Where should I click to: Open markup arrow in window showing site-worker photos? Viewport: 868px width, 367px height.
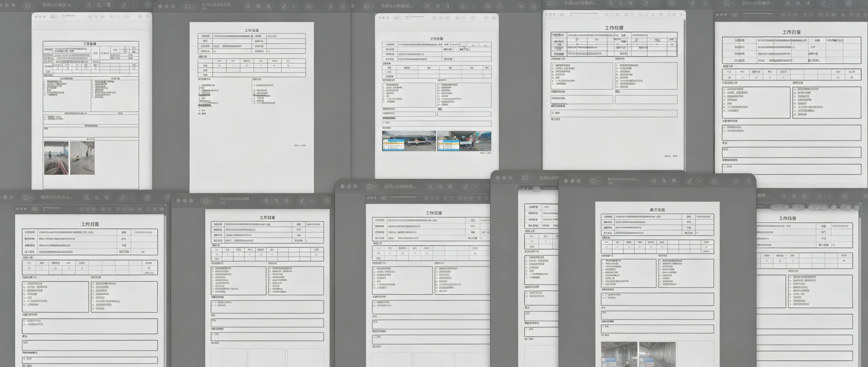click(134, 5)
